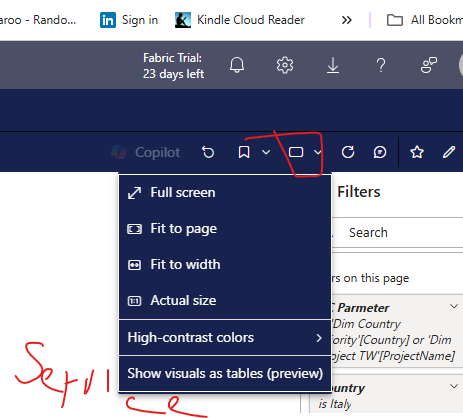463x418 pixels.
Task: Open the comments speech bubble icon
Action: 380,152
